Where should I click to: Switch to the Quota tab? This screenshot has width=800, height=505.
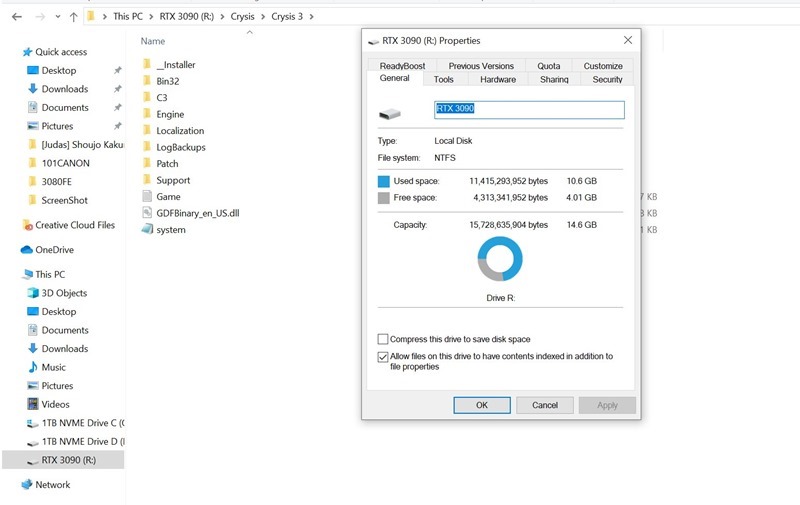click(548, 66)
